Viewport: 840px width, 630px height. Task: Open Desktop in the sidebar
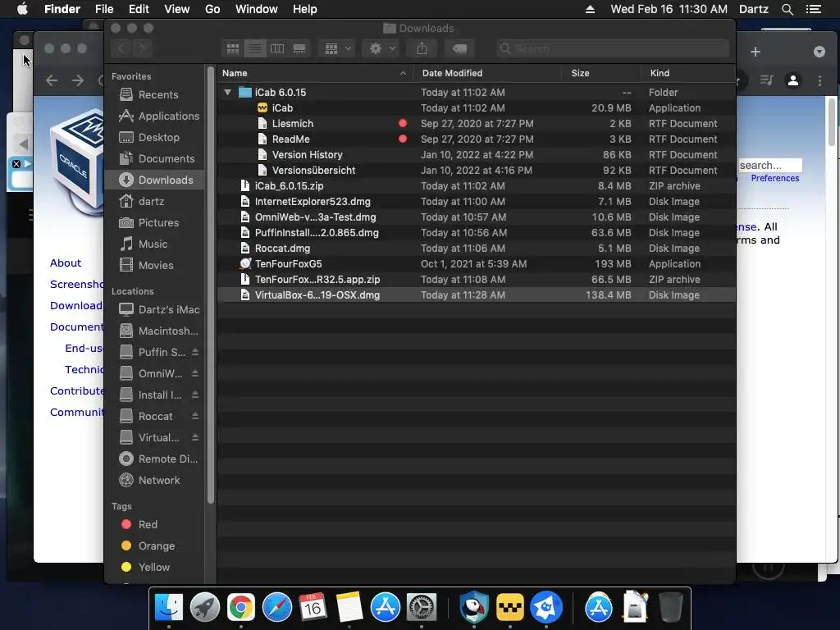coord(155,137)
